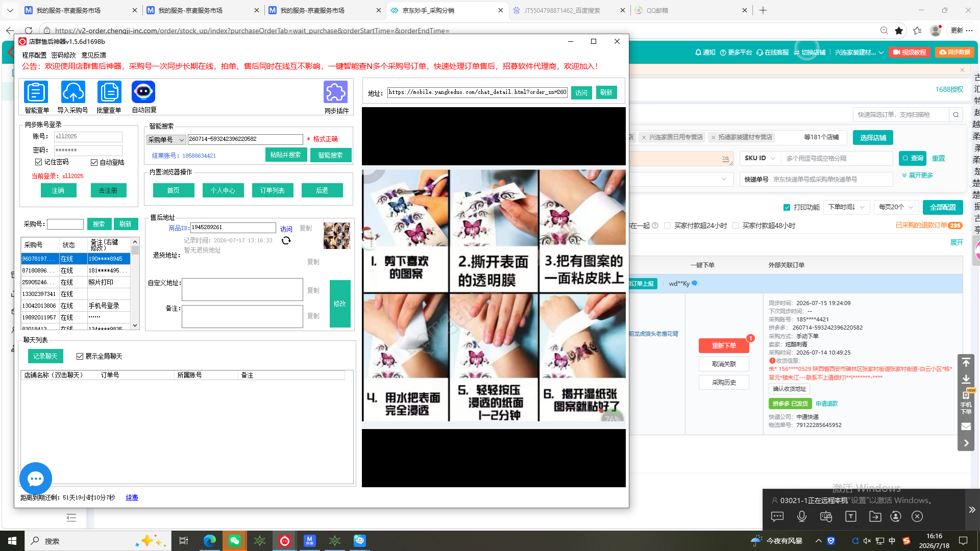Open the 自动回复 robot icon
The width and height of the screenshot is (980, 551).
pyautogui.click(x=143, y=92)
